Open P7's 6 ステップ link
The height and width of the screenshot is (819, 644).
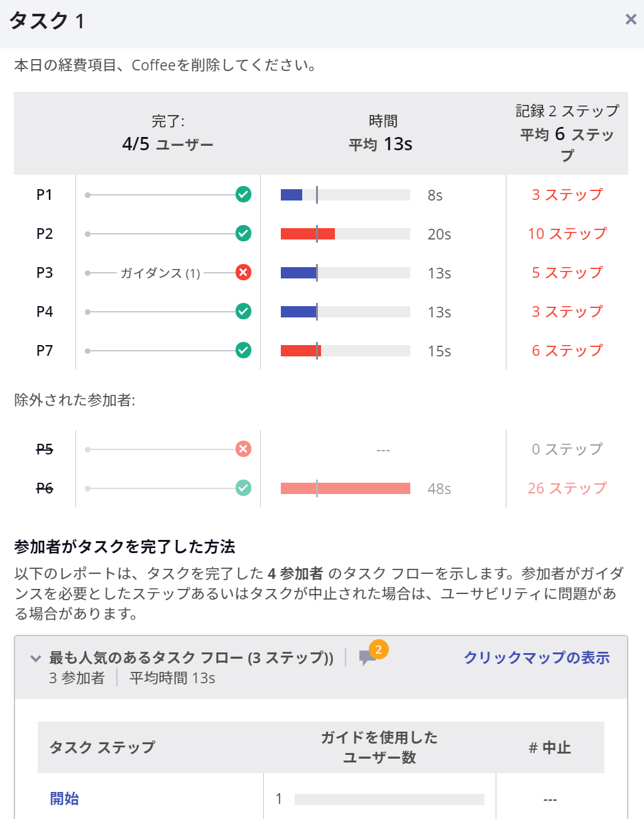point(567,351)
